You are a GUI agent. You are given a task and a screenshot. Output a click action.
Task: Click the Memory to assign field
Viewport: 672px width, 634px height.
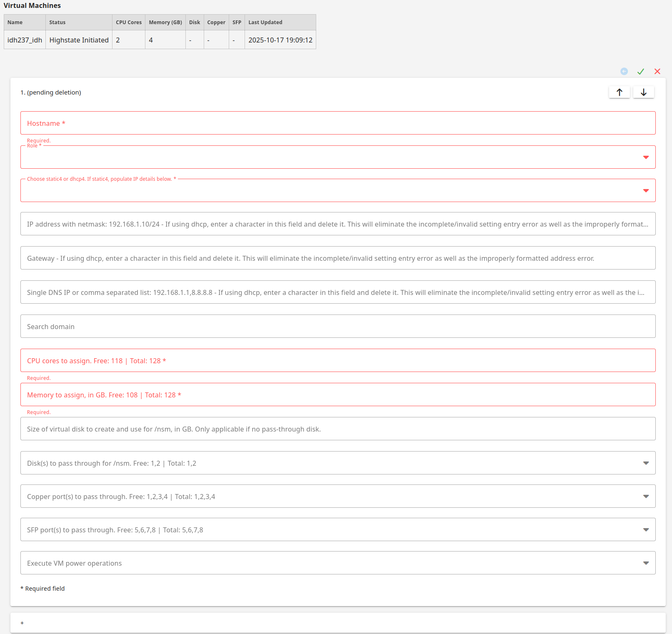[337, 394]
